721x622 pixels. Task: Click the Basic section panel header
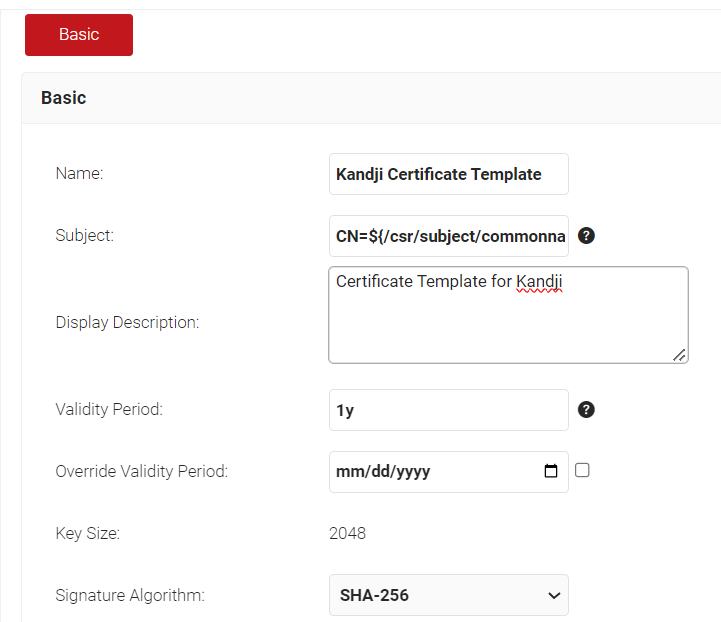pos(64,98)
